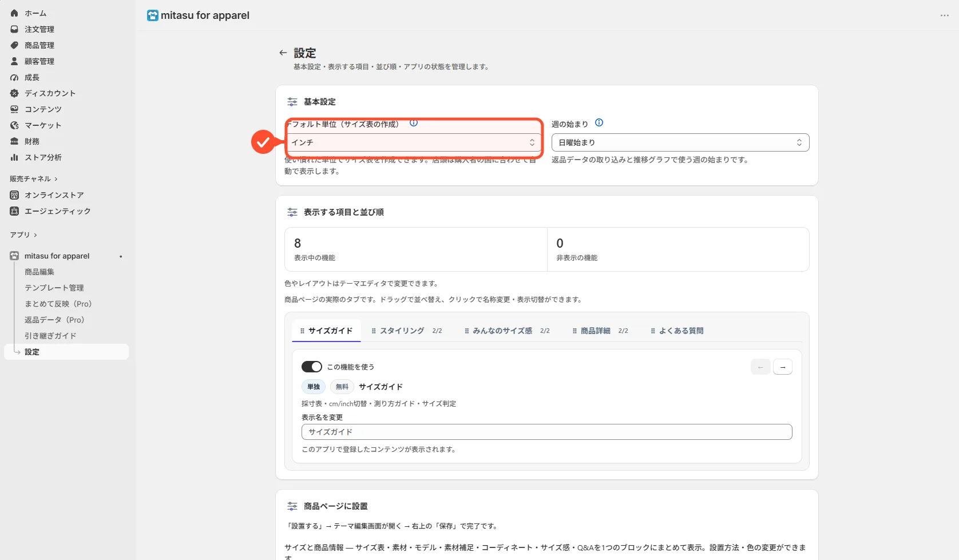Switch to the みんなのサイズ感 tab

(x=506, y=331)
